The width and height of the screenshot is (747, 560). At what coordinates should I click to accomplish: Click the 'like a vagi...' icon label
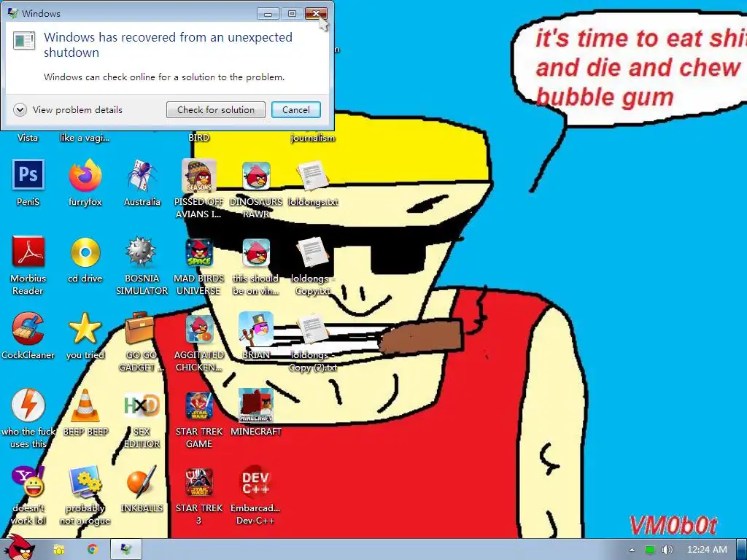[85, 138]
